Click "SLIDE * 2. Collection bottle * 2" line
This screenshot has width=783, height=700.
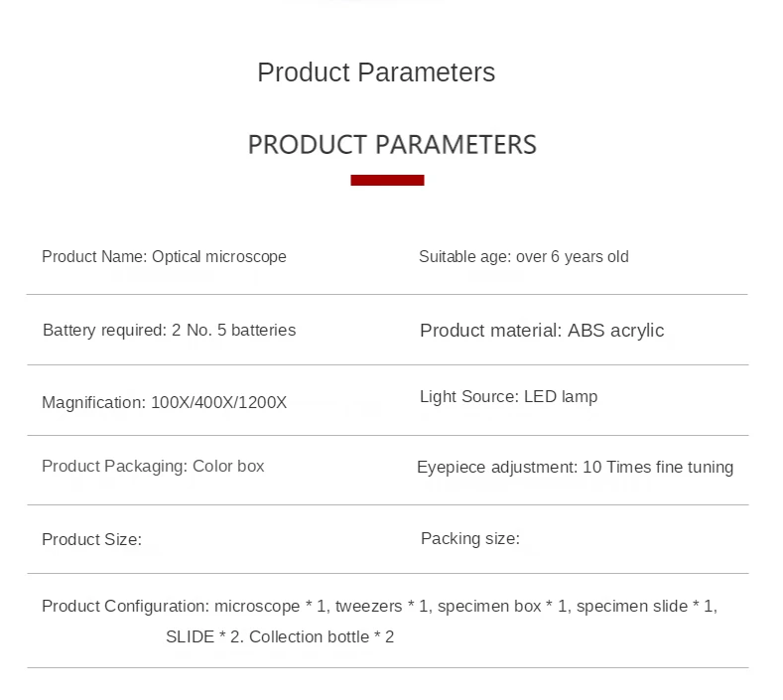[280, 636]
